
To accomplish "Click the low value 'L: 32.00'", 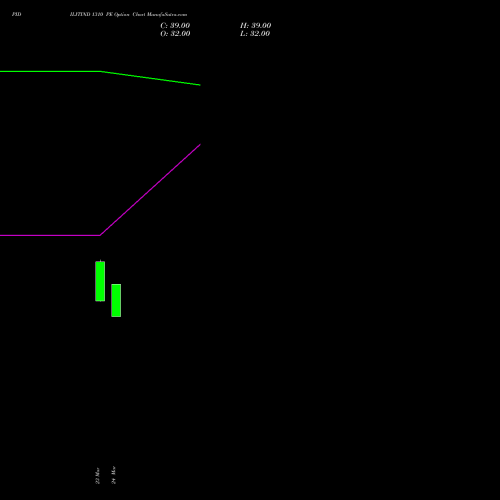I will (x=255, y=34).
